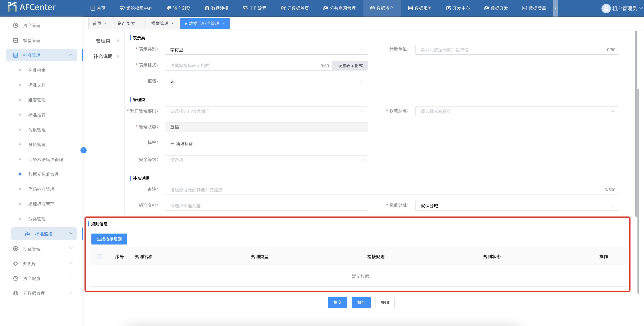Go to 分类管理 in the sidebar

point(37,219)
